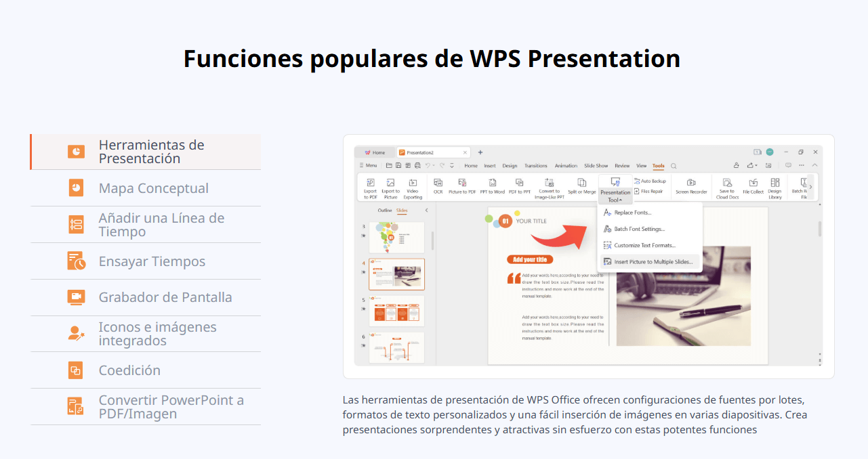The image size is (868, 459).
Task: Click the Ensayar Tiempos clock icon
Action: pyautogui.click(x=76, y=261)
